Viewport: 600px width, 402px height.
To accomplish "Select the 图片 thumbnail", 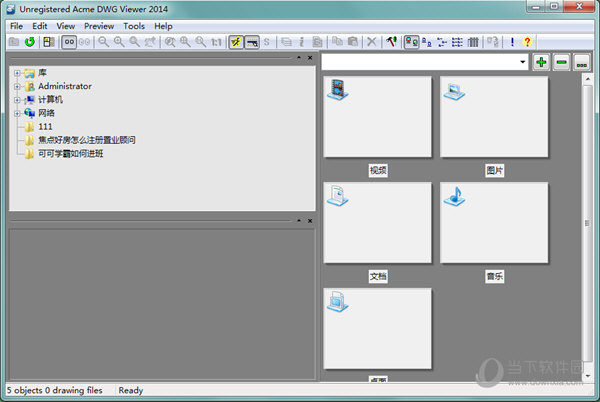I will point(494,117).
